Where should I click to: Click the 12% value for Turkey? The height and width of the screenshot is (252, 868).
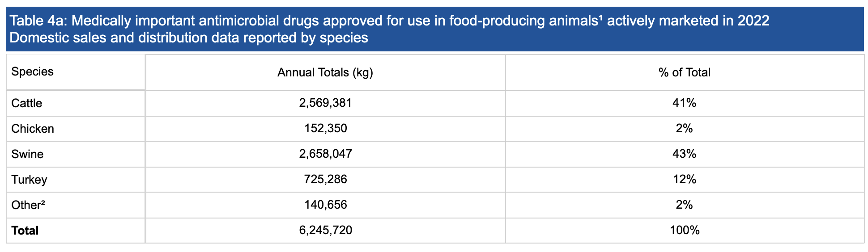[684, 179]
